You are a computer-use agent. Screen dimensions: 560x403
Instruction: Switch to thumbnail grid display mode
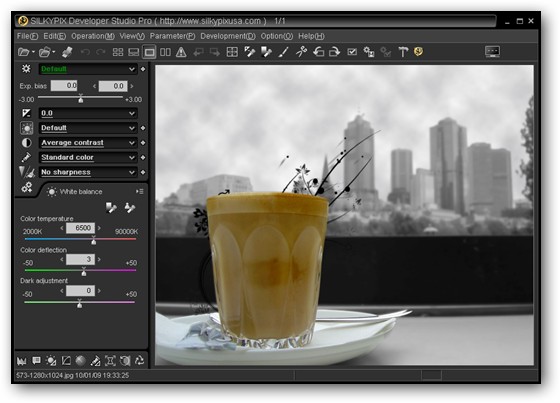[x=118, y=52]
